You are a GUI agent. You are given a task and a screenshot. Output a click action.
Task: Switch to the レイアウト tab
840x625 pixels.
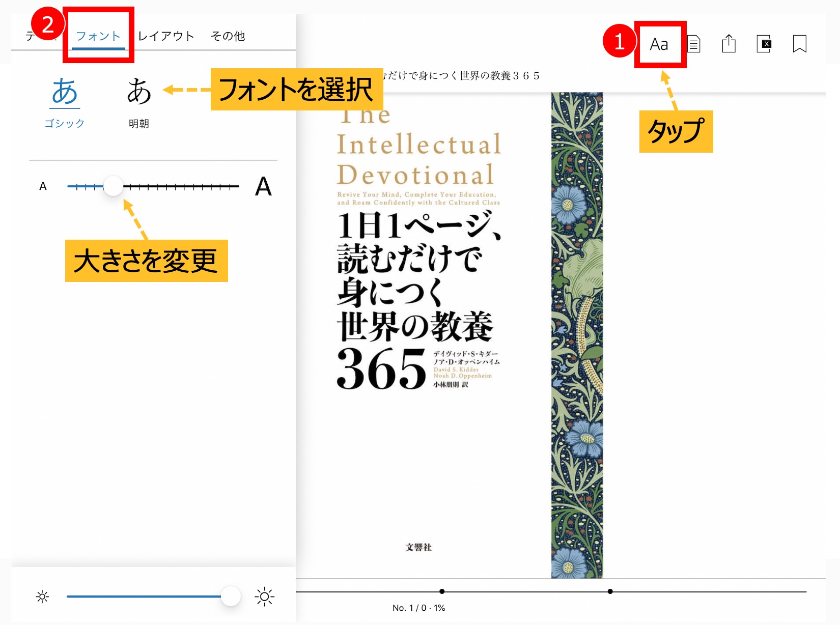click(166, 36)
